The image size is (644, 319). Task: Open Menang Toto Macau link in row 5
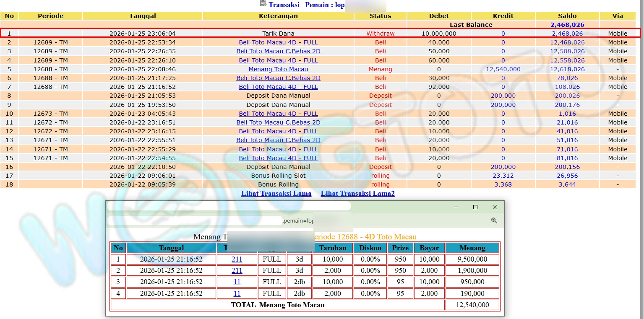(x=278, y=69)
